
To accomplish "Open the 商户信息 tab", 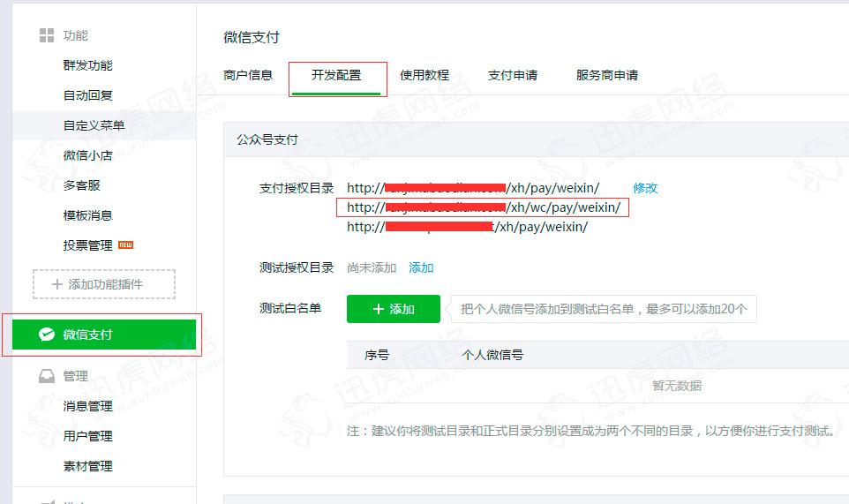I will coord(248,75).
